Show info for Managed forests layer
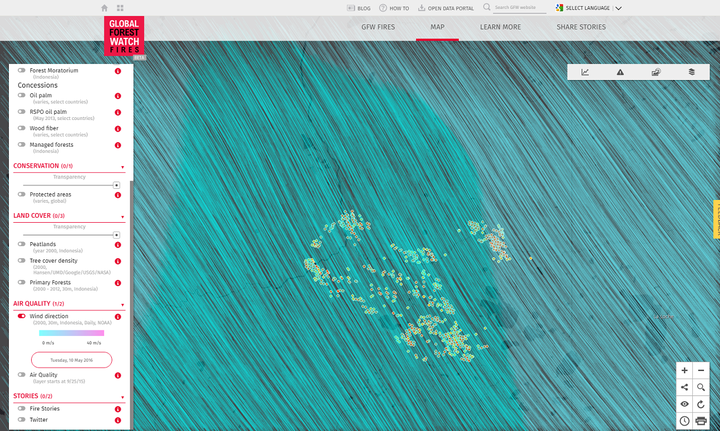 118,145
